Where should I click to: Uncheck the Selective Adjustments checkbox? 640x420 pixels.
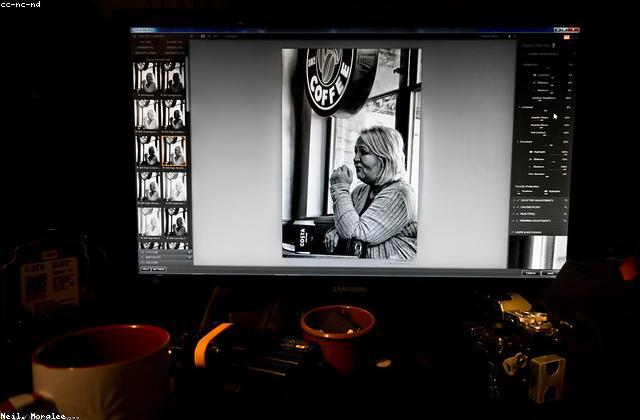point(518,200)
